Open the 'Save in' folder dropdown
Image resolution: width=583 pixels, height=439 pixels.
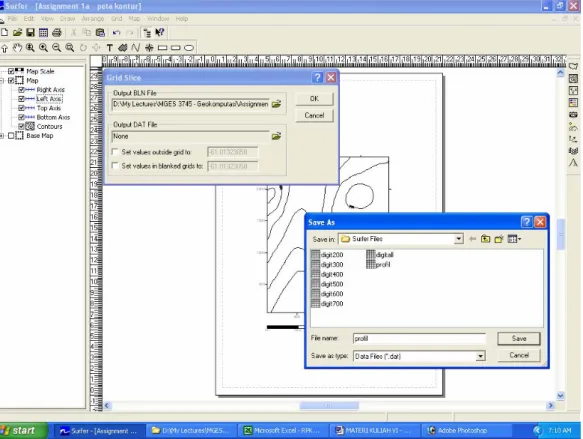(x=459, y=239)
